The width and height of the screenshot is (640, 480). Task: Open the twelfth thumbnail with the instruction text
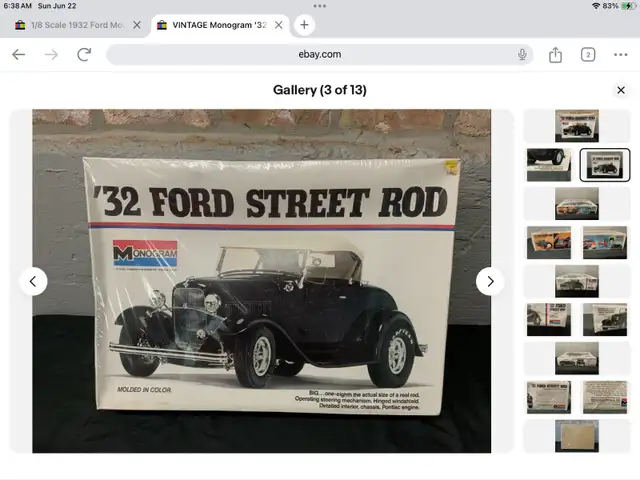pos(605,397)
